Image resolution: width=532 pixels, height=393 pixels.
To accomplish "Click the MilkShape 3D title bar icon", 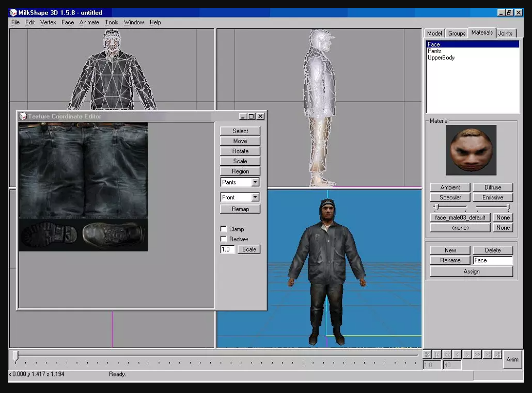I will tap(13, 12).
